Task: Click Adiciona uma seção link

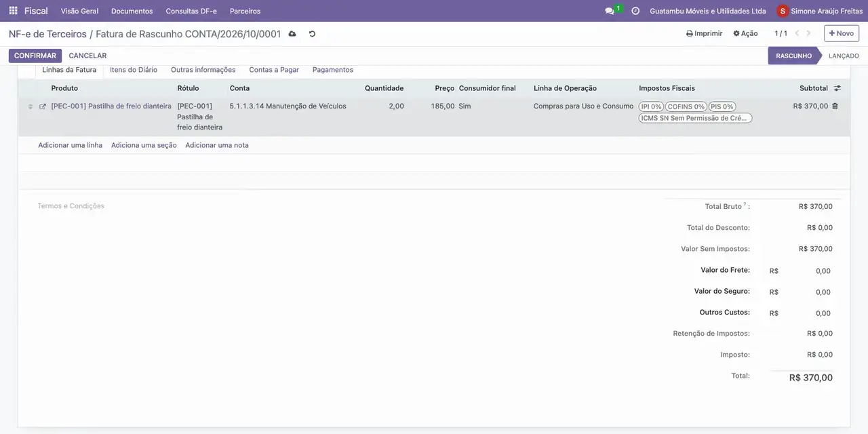Action: (x=144, y=145)
